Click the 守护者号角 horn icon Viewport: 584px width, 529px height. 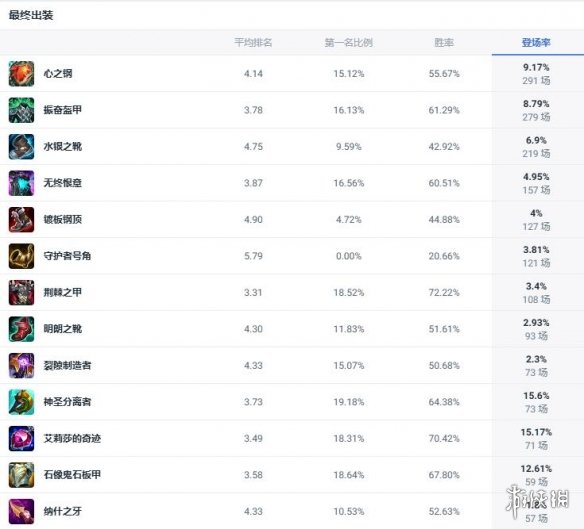coord(21,256)
